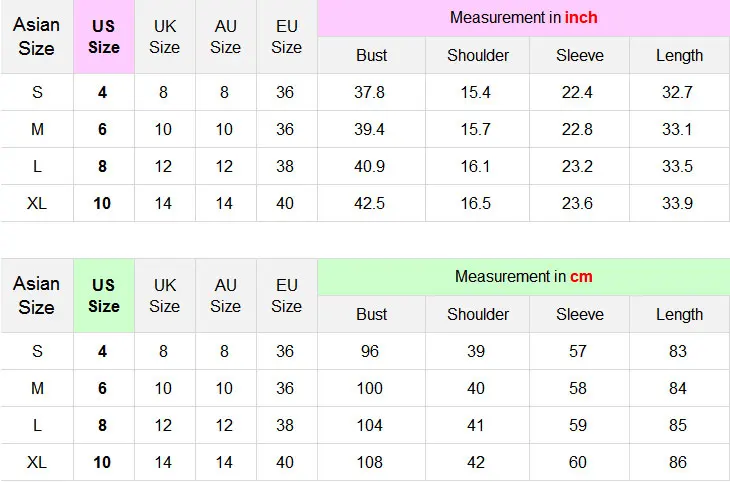The image size is (730, 482).
Task: Click the green US Size header cell
Action: (x=104, y=296)
